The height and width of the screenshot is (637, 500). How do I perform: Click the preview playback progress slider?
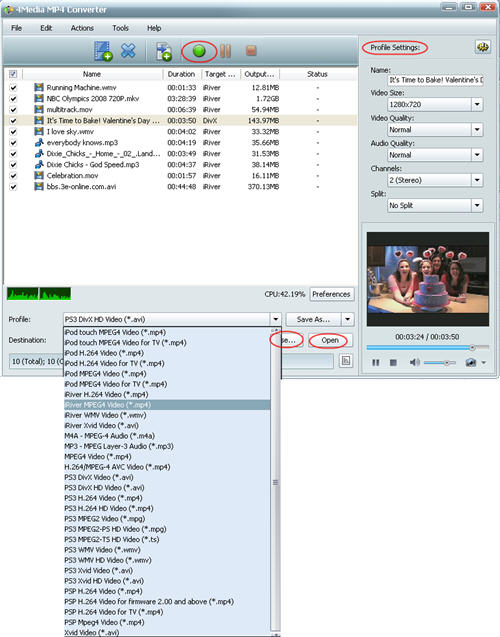point(428,347)
